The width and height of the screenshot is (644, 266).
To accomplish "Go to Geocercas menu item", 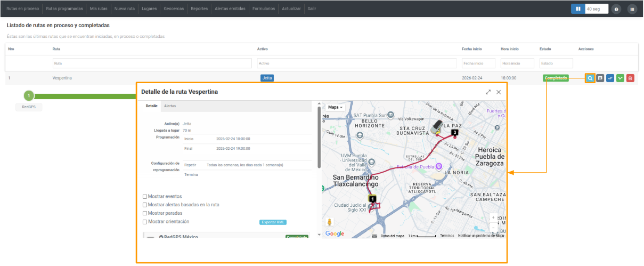I will tap(174, 9).
